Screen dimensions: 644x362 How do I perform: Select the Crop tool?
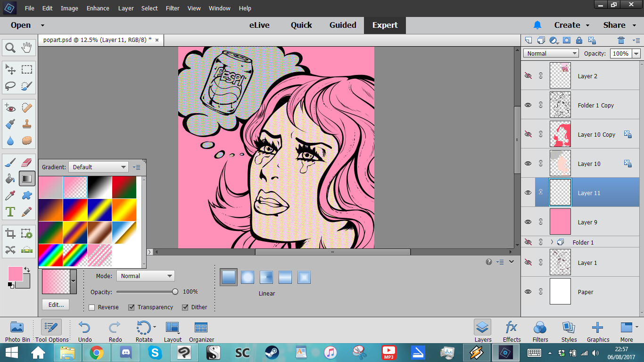[10, 233]
